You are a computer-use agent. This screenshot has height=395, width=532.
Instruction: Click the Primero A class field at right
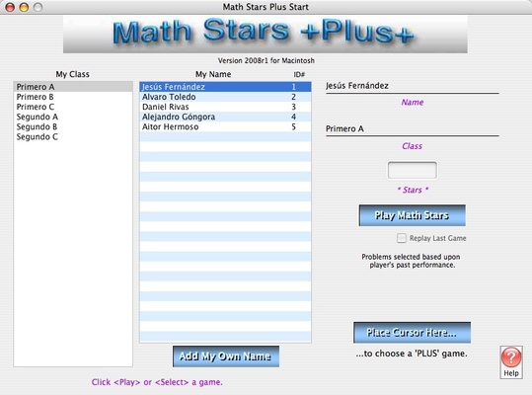pos(413,129)
